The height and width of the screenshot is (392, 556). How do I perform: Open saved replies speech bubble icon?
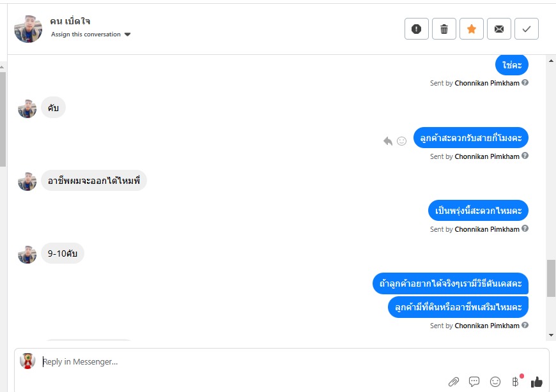coord(474,381)
